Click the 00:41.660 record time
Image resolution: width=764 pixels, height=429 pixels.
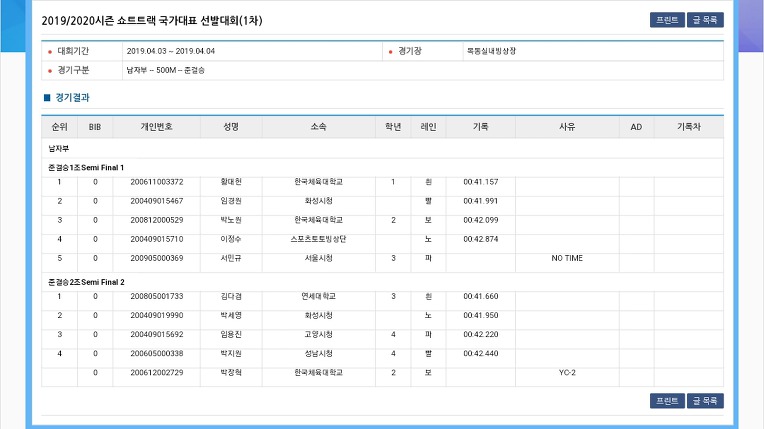click(481, 296)
